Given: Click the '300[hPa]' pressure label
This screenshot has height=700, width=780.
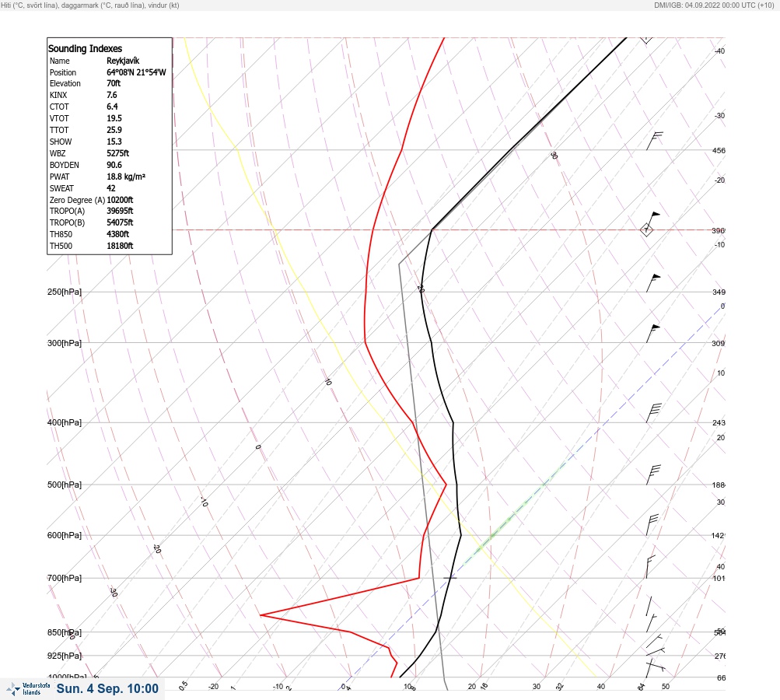Looking at the screenshot, I should pyautogui.click(x=65, y=343).
